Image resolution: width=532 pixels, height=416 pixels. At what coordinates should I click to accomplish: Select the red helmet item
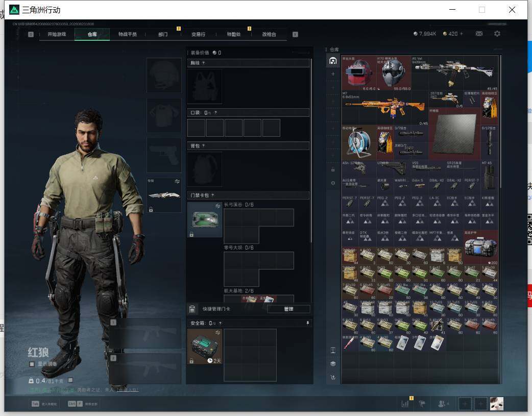[359, 73]
